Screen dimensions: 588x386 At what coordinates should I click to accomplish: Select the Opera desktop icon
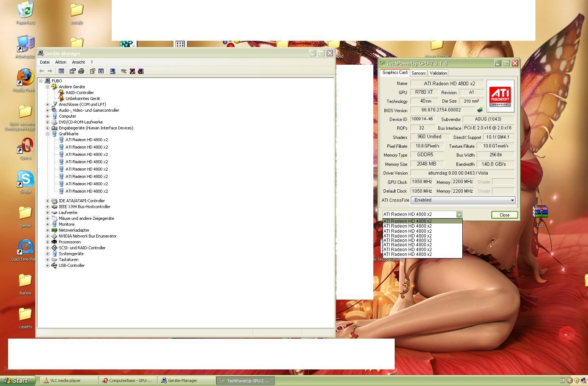click(25, 148)
